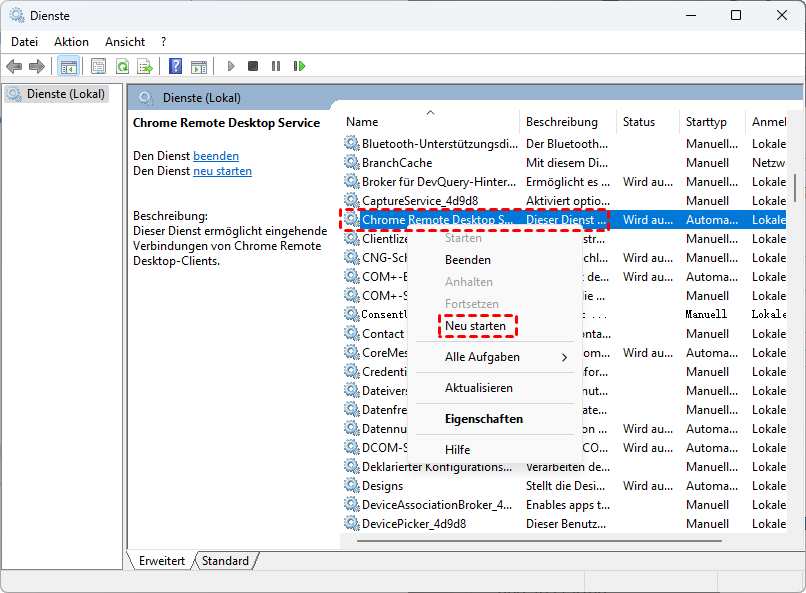Click the Export List toolbar icon
This screenshot has height=593, width=806.
(145, 66)
